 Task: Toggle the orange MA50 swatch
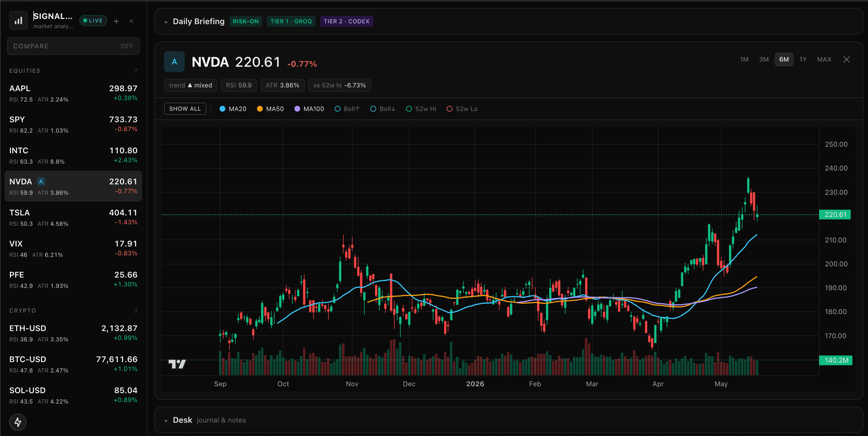coord(260,109)
